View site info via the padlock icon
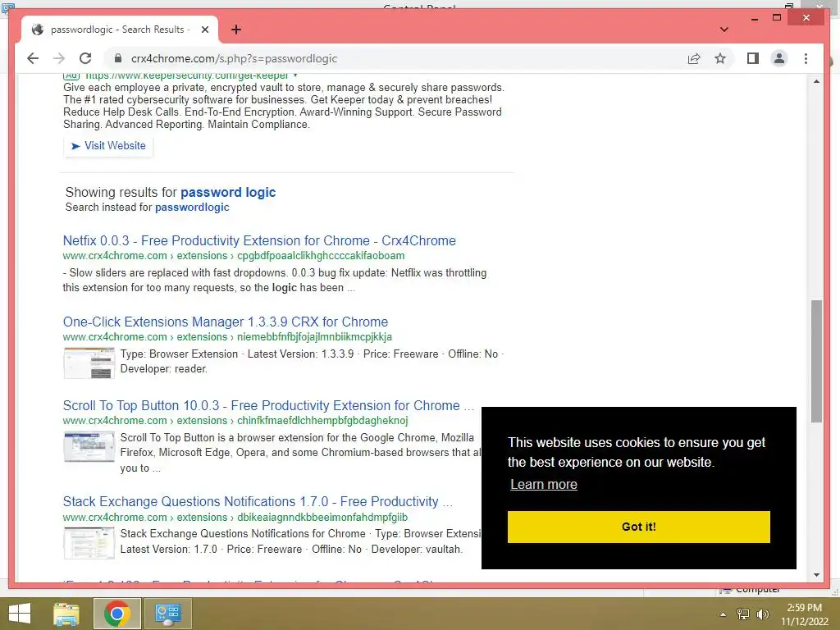The height and width of the screenshot is (630, 840). 118,58
